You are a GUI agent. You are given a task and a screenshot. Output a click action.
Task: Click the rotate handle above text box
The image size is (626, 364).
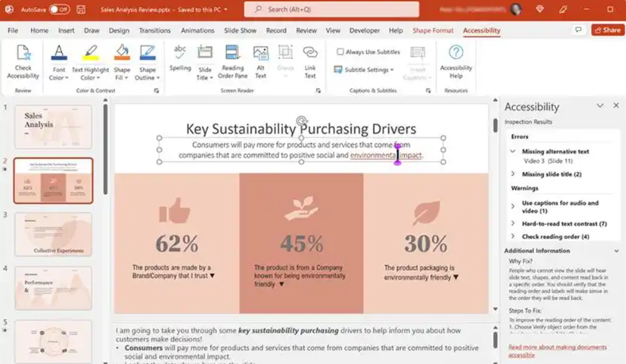[301, 120]
